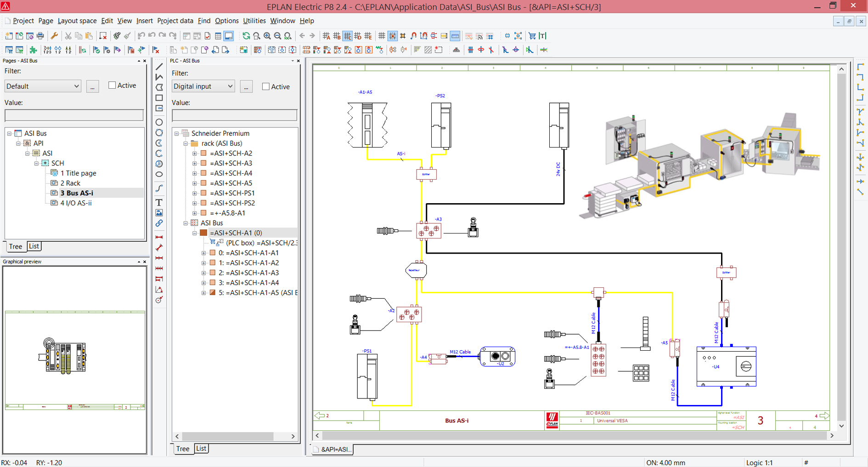
Task: Enable the Active checkbox in the Pages panel
Action: (x=112, y=85)
